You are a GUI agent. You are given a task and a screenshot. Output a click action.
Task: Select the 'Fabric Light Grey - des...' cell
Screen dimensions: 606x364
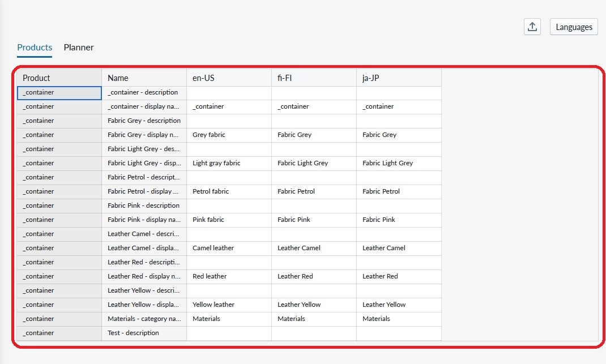[144, 149]
